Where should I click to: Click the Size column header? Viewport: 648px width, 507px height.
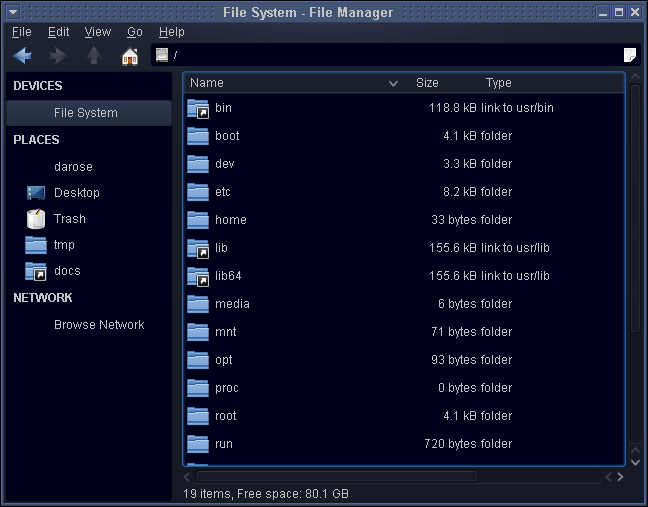[x=427, y=83]
